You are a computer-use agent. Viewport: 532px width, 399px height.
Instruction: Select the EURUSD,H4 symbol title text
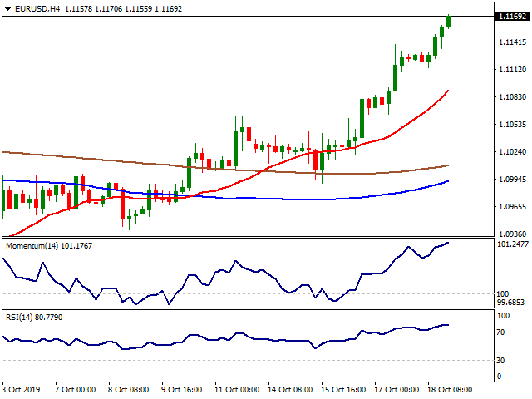[37, 9]
